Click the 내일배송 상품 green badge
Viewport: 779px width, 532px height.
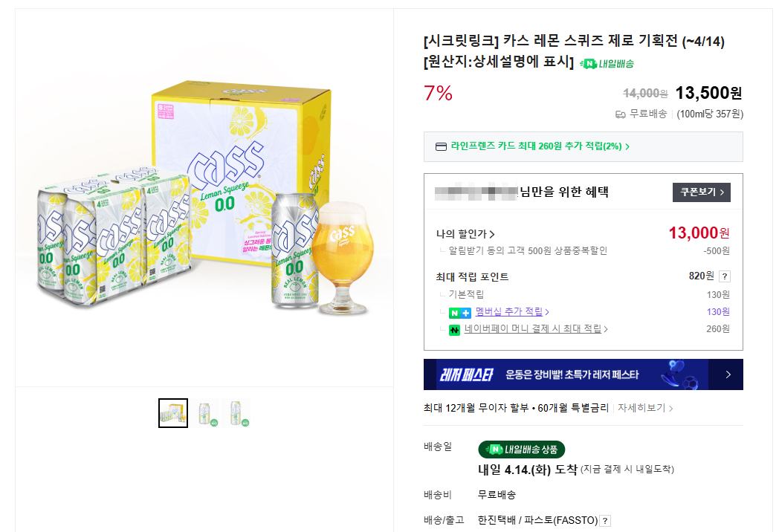[522, 450]
